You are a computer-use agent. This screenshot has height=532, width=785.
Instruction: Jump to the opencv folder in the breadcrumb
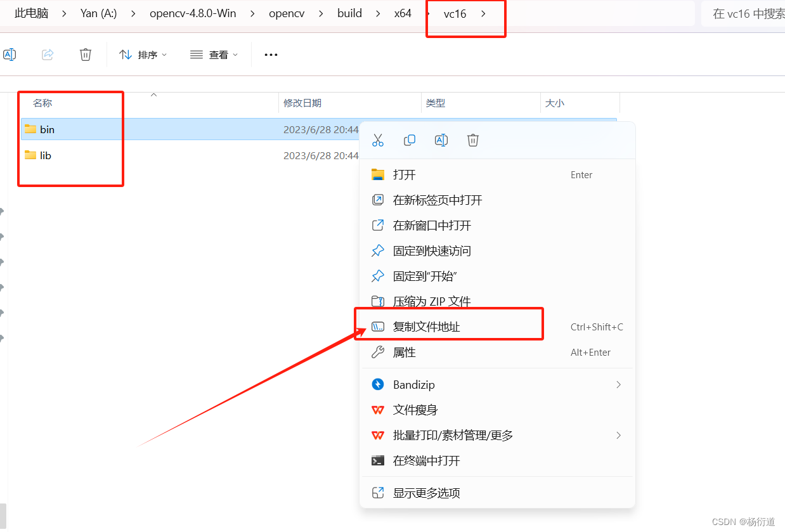tap(286, 13)
